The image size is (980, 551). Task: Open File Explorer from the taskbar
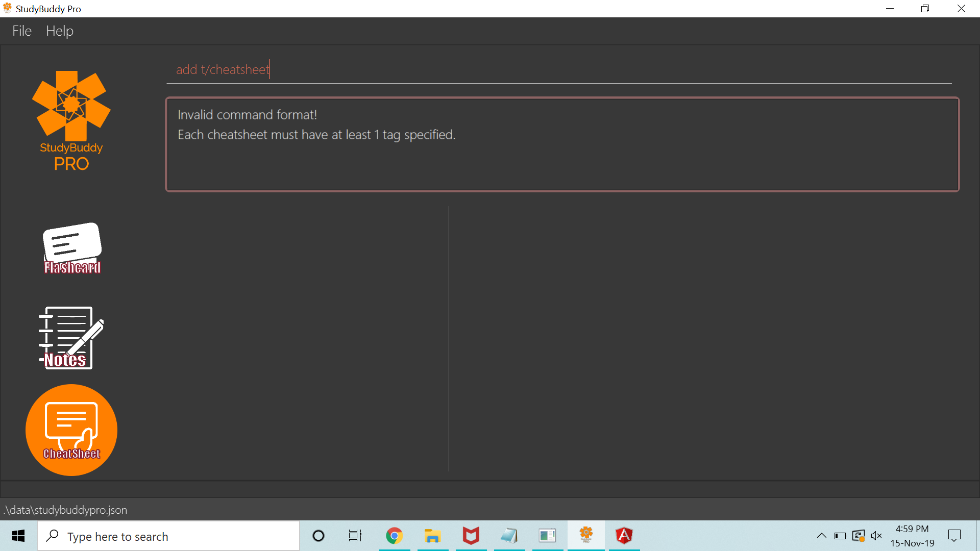pos(432,536)
